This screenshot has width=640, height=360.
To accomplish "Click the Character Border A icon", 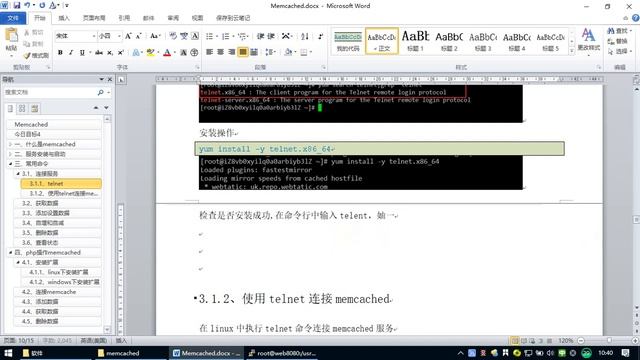I will (x=195, y=36).
